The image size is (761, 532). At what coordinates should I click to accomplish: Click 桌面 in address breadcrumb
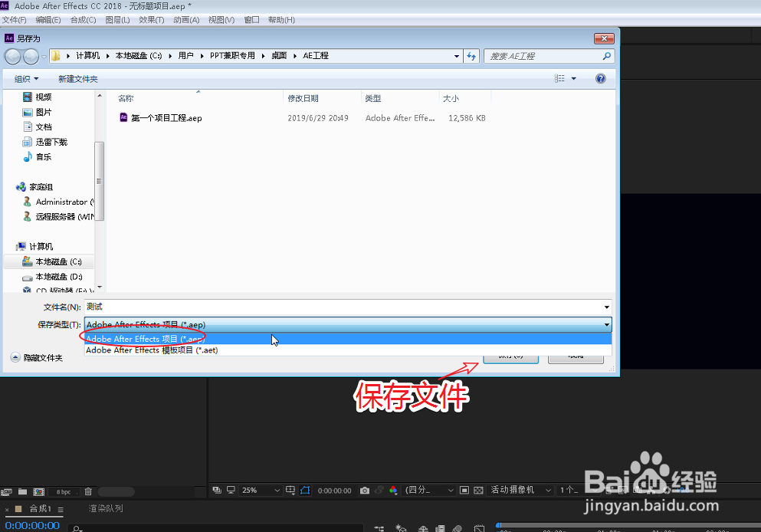(x=279, y=56)
